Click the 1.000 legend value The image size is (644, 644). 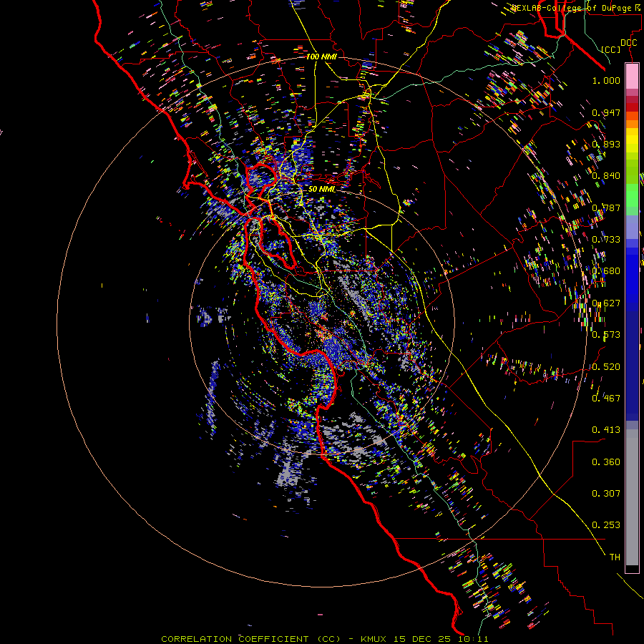point(606,80)
